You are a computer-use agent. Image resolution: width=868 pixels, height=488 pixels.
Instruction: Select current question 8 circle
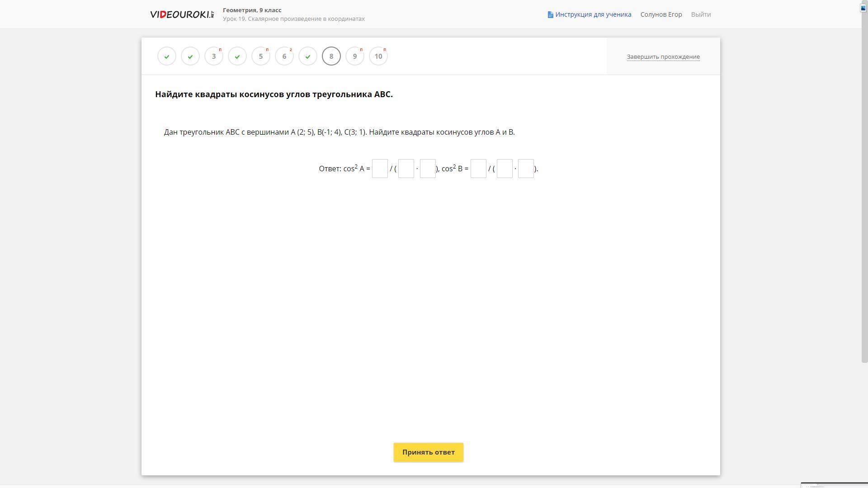tap(331, 56)
